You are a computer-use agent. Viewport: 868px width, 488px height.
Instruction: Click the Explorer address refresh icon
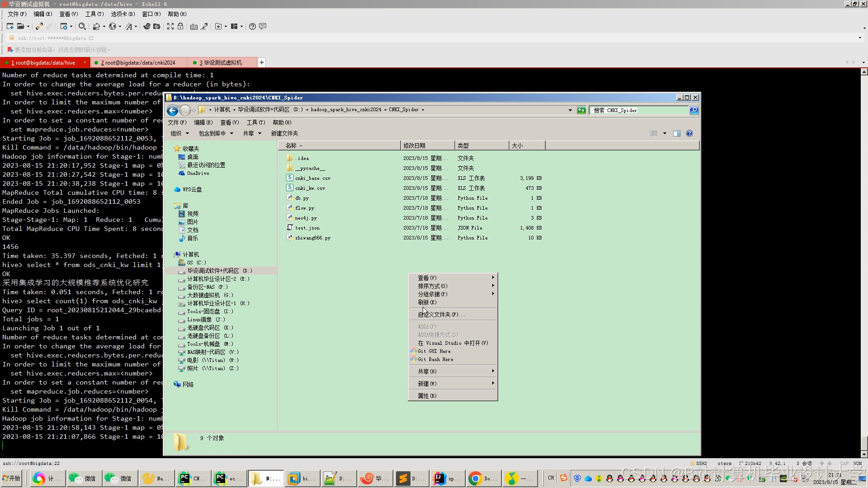(581, 110)
